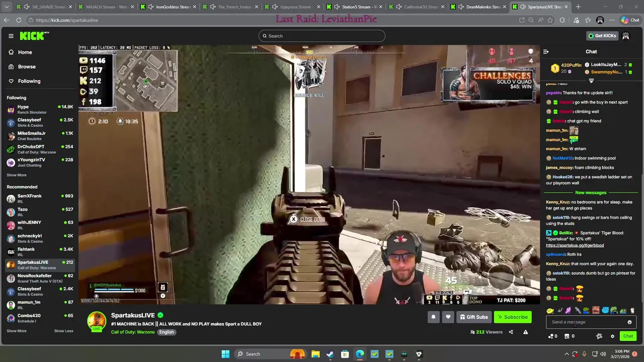Viewport: 644px width, 362px height.
Task: Switch to the DeanMalenko Stream browser tab
Action: pos(478,7)
